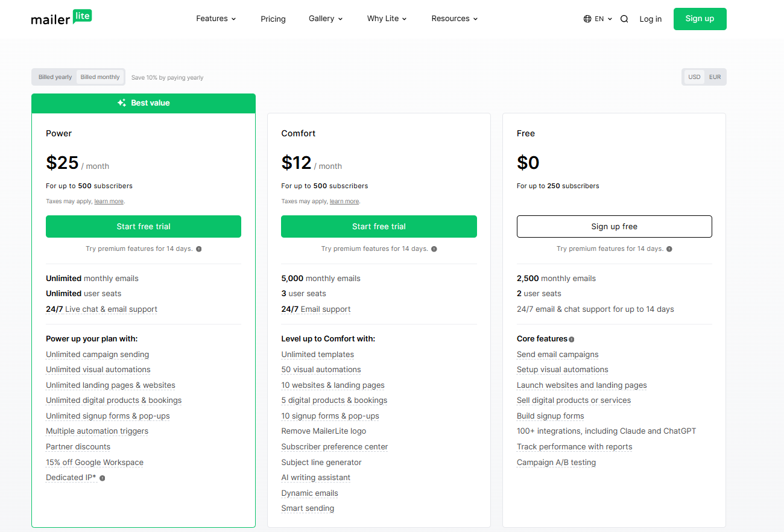Click Unlimited templates feature
This screenshot has height=532, width=784.
point(318,355)
